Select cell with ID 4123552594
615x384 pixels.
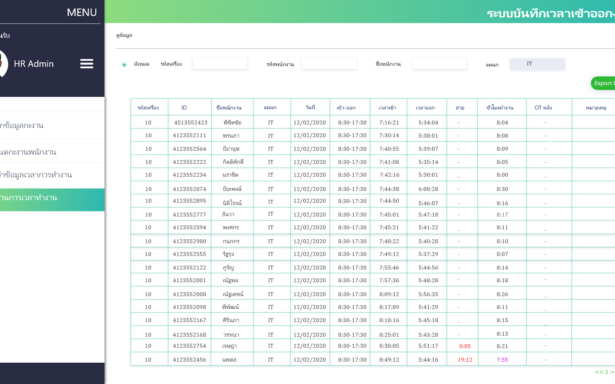189,227
